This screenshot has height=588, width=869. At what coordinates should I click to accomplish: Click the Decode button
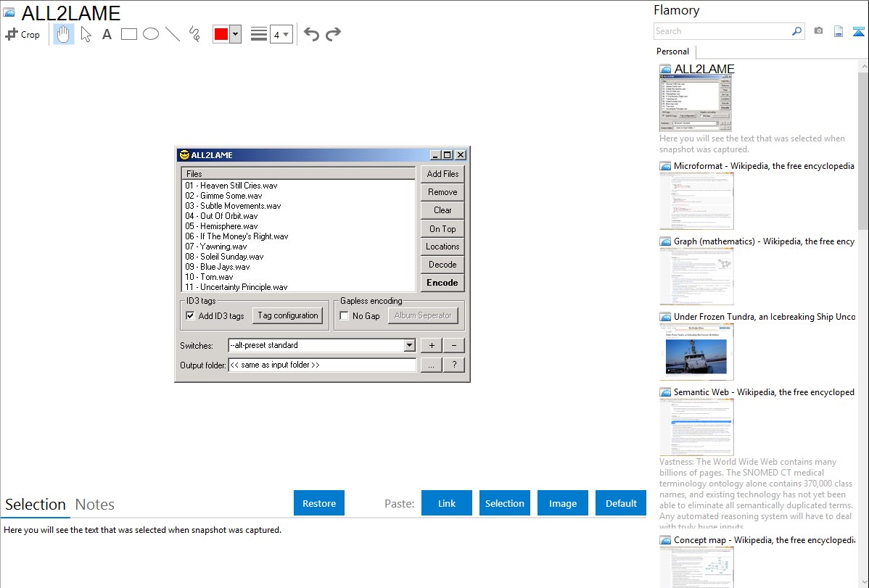[x=442, y=265]
